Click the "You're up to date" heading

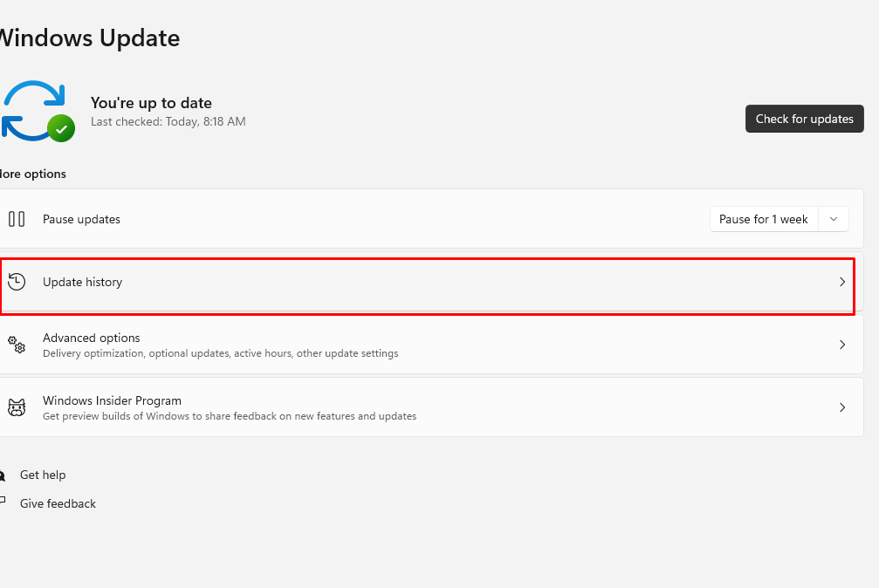(151, 103)
